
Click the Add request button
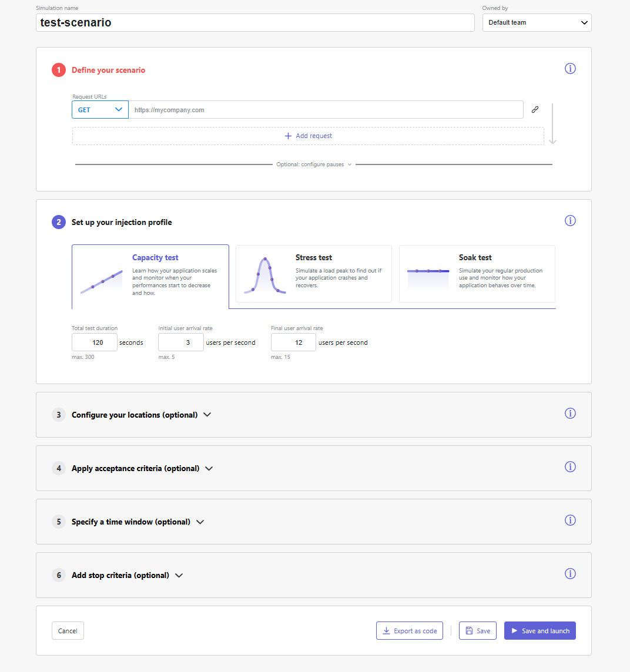(x=308, y=136)
